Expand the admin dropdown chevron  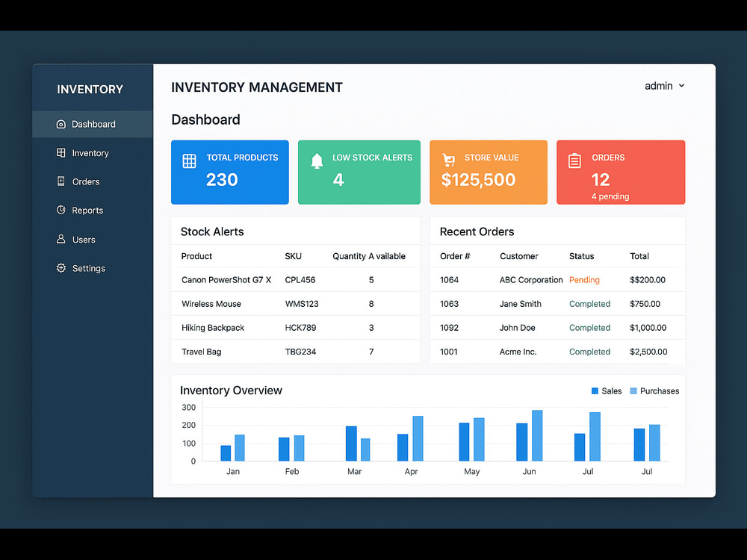pyautogui.click(x=682, y=86)
